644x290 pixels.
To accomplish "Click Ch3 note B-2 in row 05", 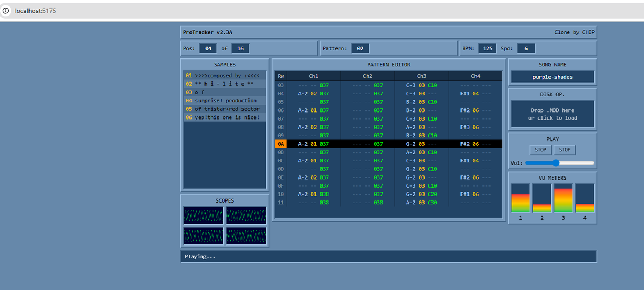I will click(411, 102).
